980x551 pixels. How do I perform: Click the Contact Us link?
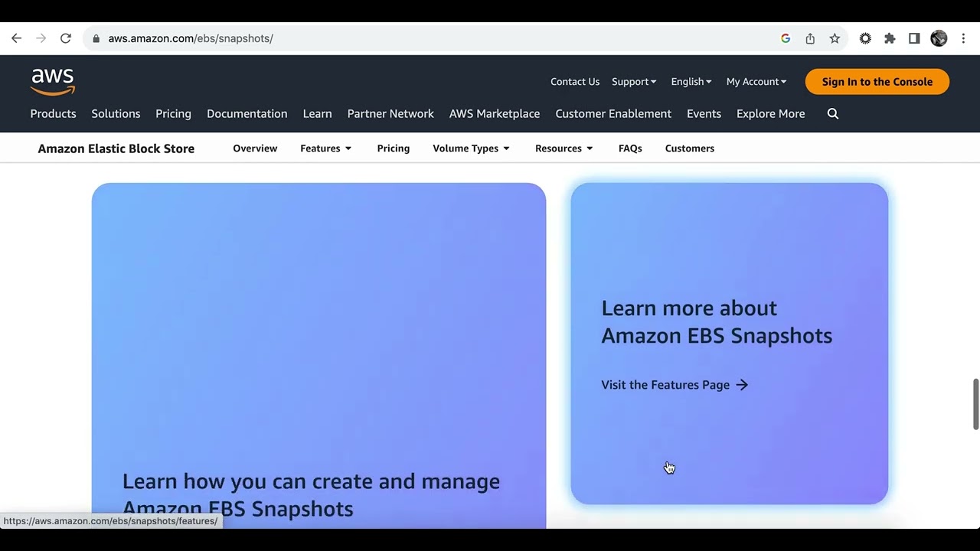(x=575, y=82)
